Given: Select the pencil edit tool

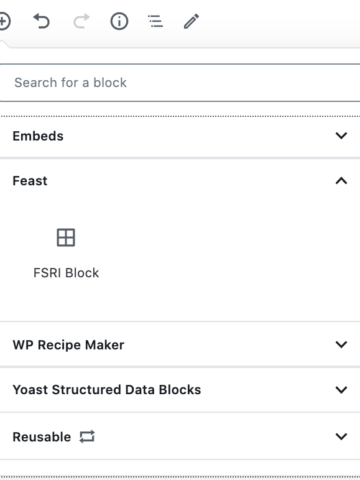Looking at the screenshot, I should 192,21.
